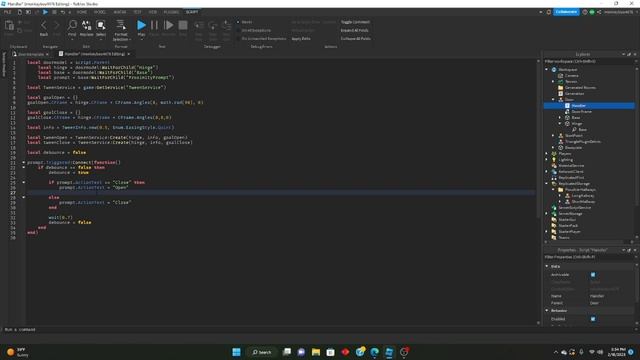The width and height of the screenshot is (640, 360).
Task: Click the Collaborate button
Action: click(566, 12)
